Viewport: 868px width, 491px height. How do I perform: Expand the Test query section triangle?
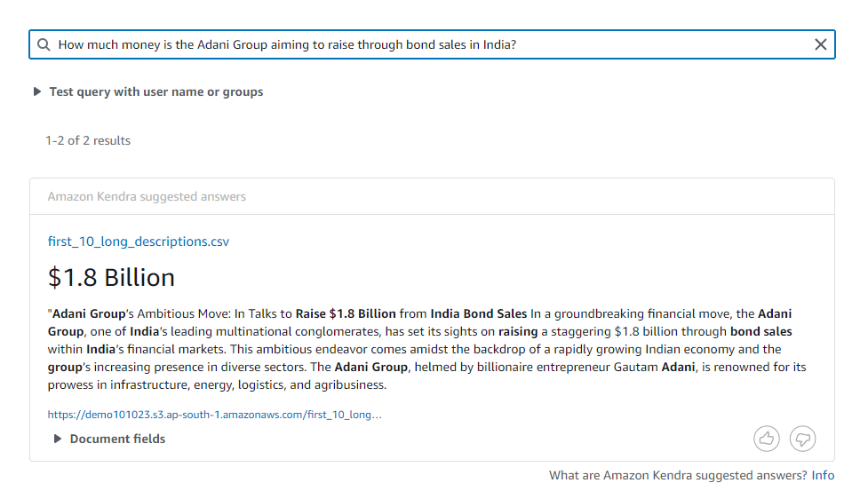pyautogui.click(x=37, y=91)
